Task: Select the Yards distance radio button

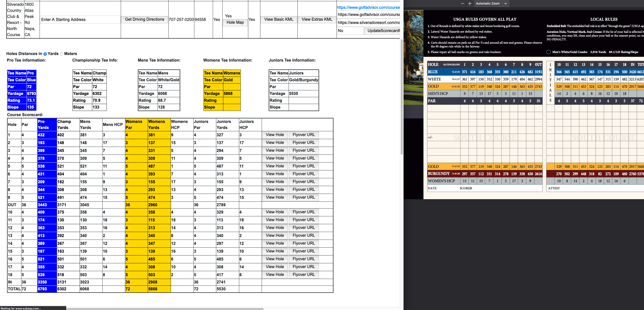Action: [45, 54]
